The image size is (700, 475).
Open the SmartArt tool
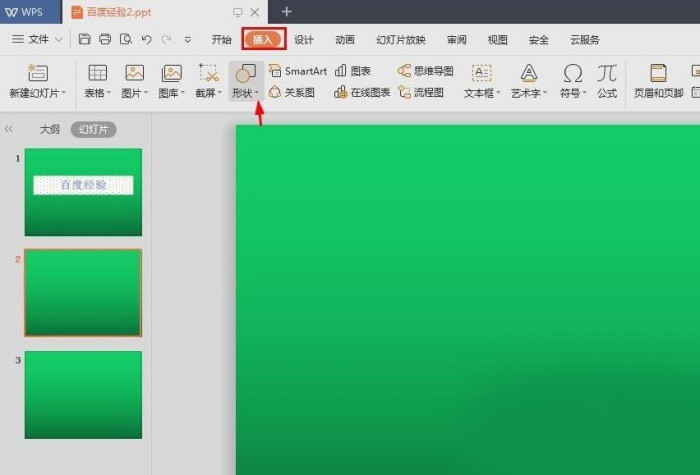pyautogui.click(x=298, y=71)
